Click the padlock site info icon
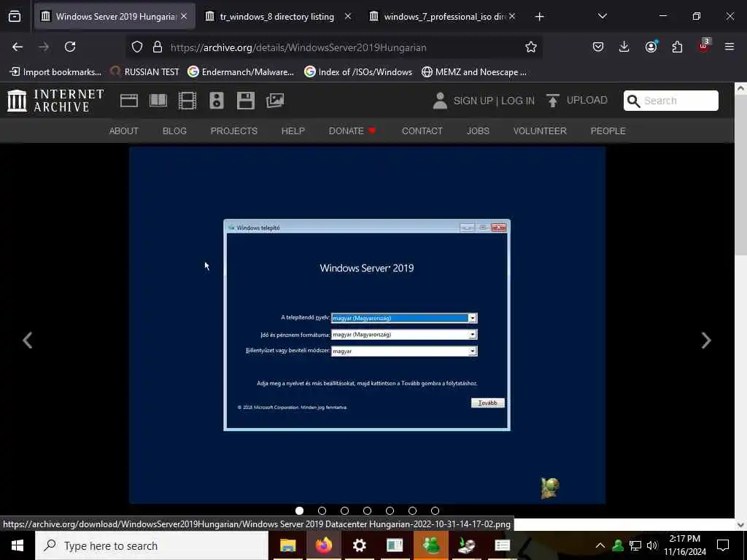Image resolution: width=747 pixels, height=560 pixels. point(158,47)
